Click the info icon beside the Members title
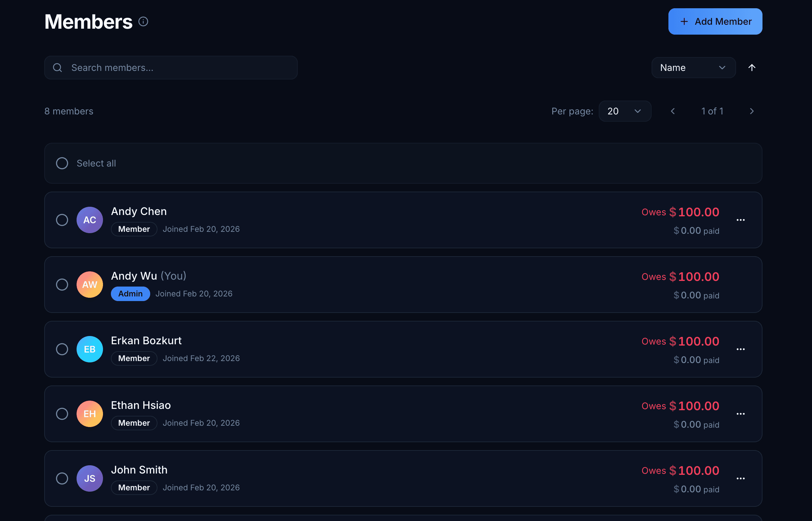The image size is (812, 521). pyautogui.click(x=144, y=21)
